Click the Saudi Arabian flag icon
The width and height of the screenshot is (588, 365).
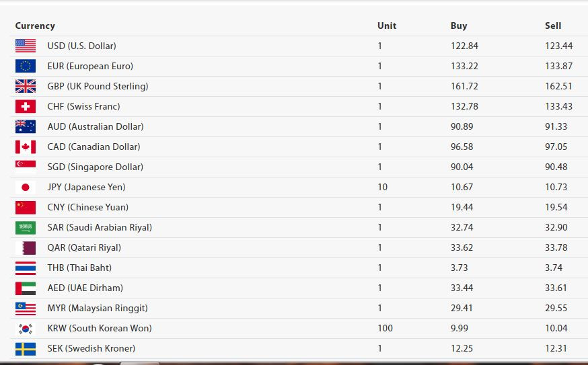pyautogui.click(x=26, y=227)
